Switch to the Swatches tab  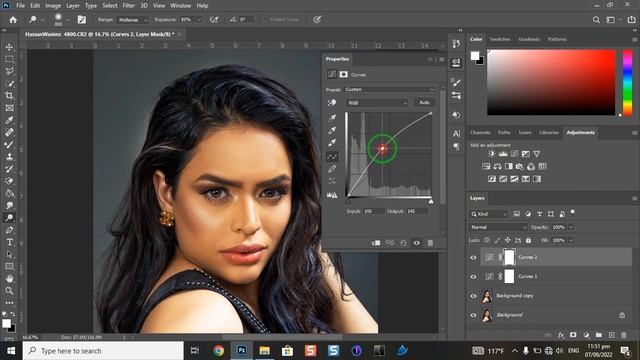tap(500, 39)
